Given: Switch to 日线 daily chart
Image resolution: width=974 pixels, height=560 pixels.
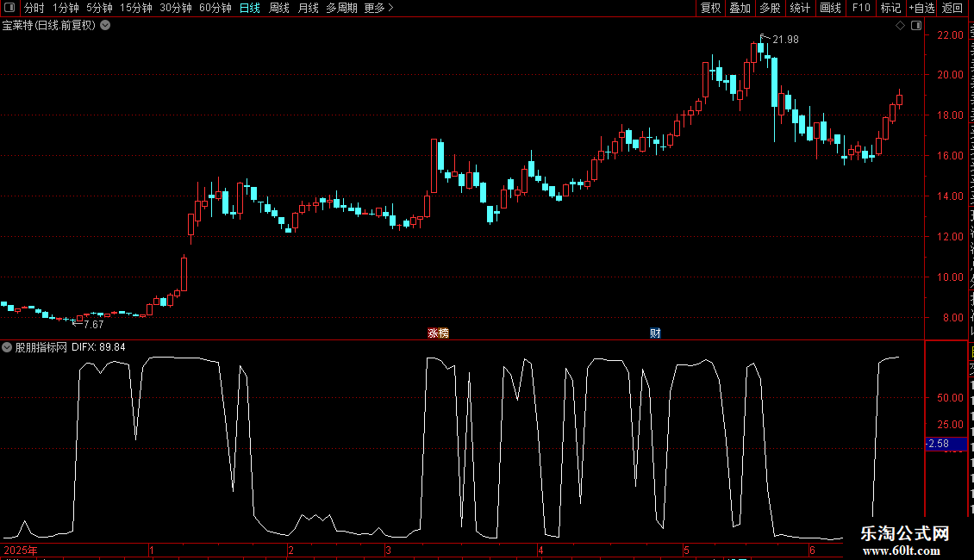Looking at the screenshot, I should pyautogui.click(x=250, y=8).
